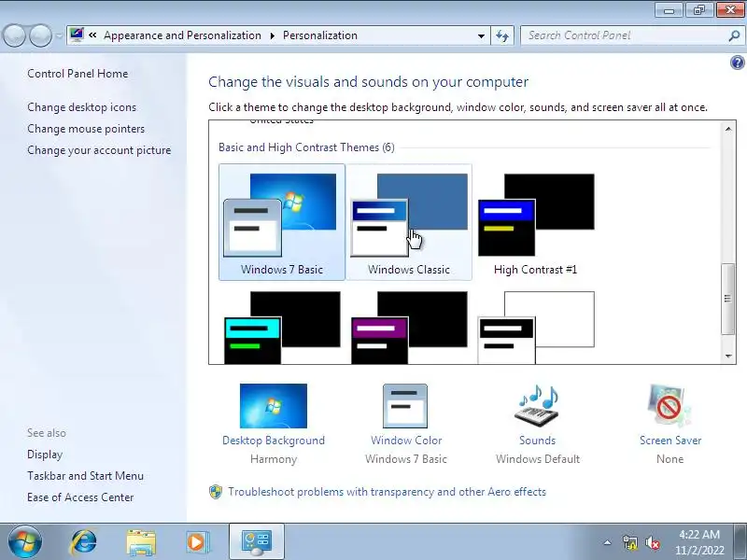Viewport: 747px width, 560px height.
Task: Click the search magnifier icon
Action: [734, 35]
